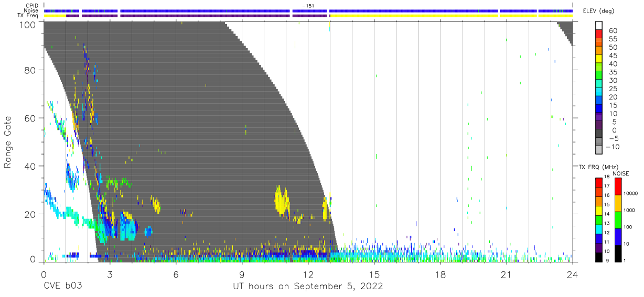
Task: Click the 40 tick on Range Gate axis
Action: (x=30, y=166)
